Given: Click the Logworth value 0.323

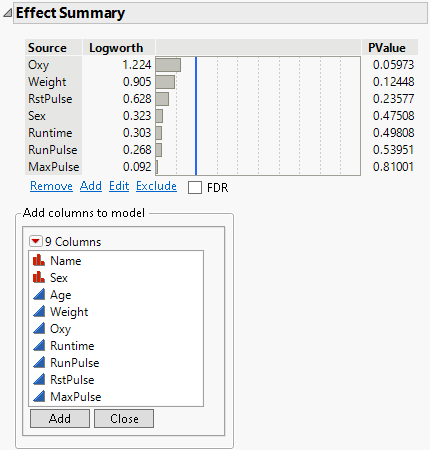Looking at the screenshot, I should tap(137, 116).
